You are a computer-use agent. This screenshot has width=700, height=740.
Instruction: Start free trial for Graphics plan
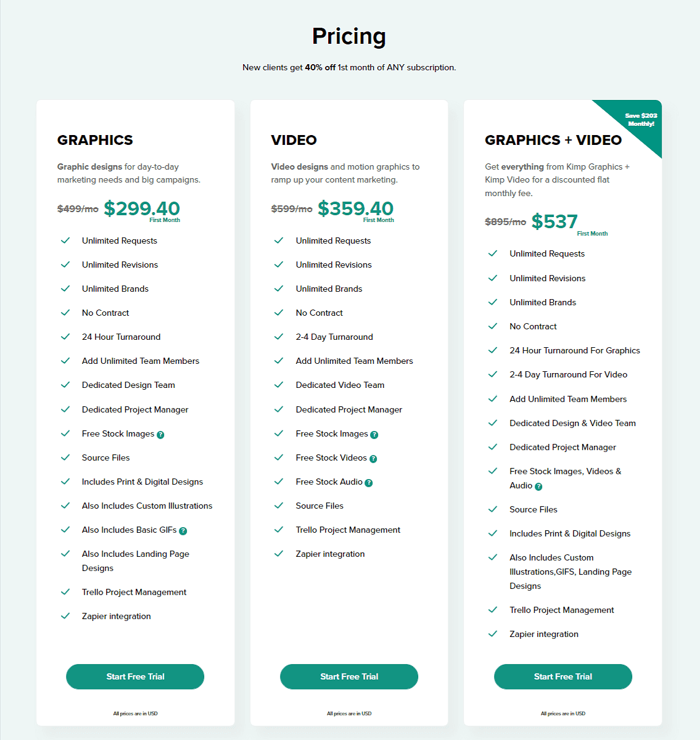tap(135, 676)
